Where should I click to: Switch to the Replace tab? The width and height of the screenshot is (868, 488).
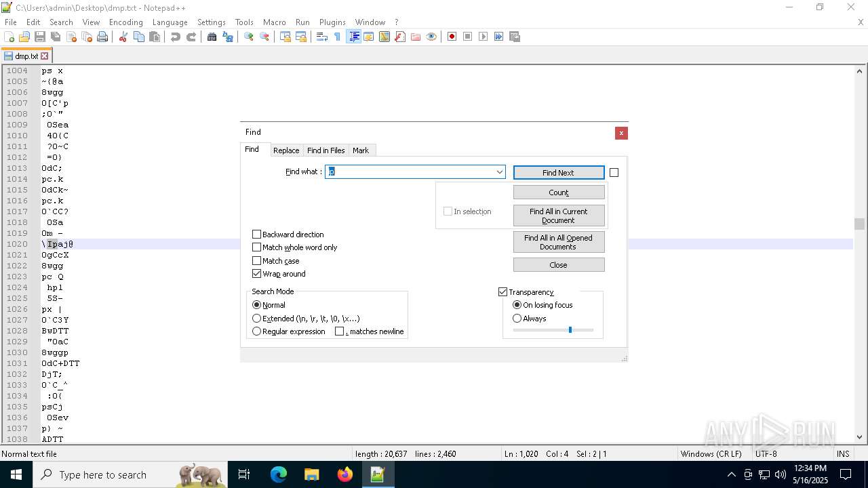coord(286,150)
